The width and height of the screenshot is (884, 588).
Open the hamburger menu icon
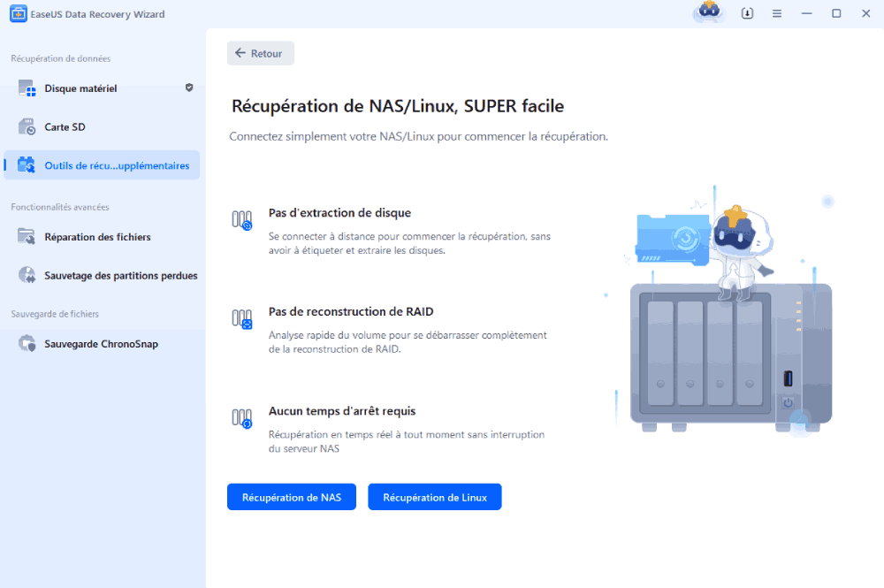(x=777, y=13)
